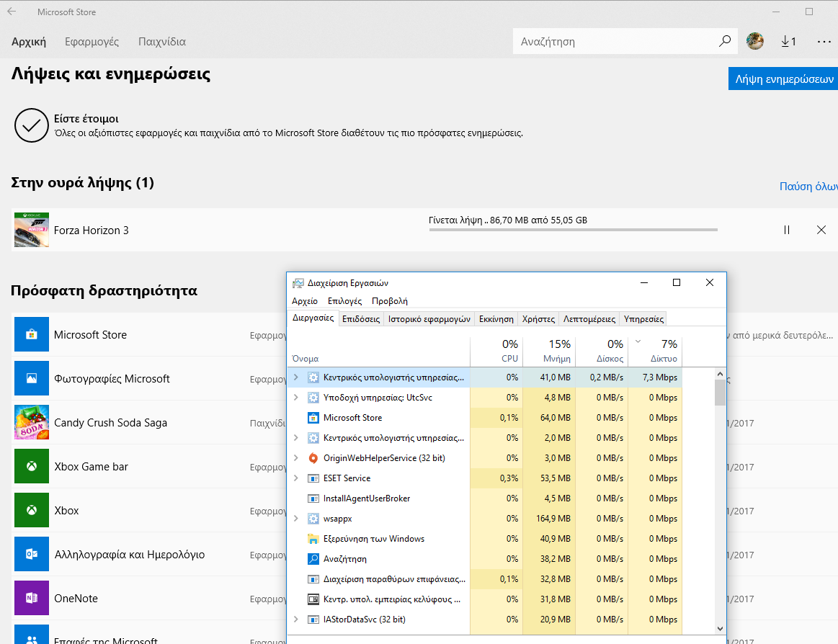Sort processes by the Μνήμη column
The width and height of the screenshot is (838, 644).
(549, 352)
